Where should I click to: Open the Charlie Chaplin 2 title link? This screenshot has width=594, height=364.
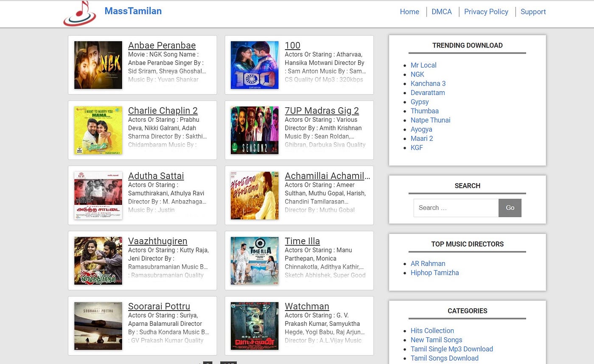pyautogui.click(x=163, y=111)
